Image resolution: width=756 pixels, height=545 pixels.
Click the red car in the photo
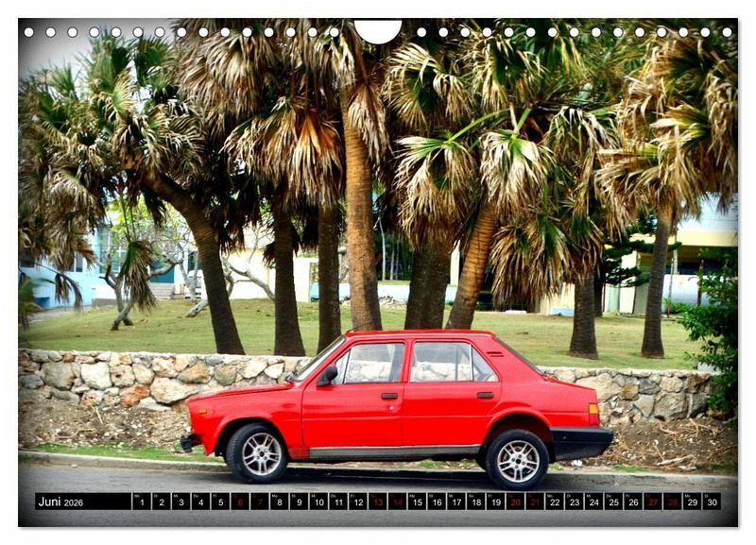396,409
